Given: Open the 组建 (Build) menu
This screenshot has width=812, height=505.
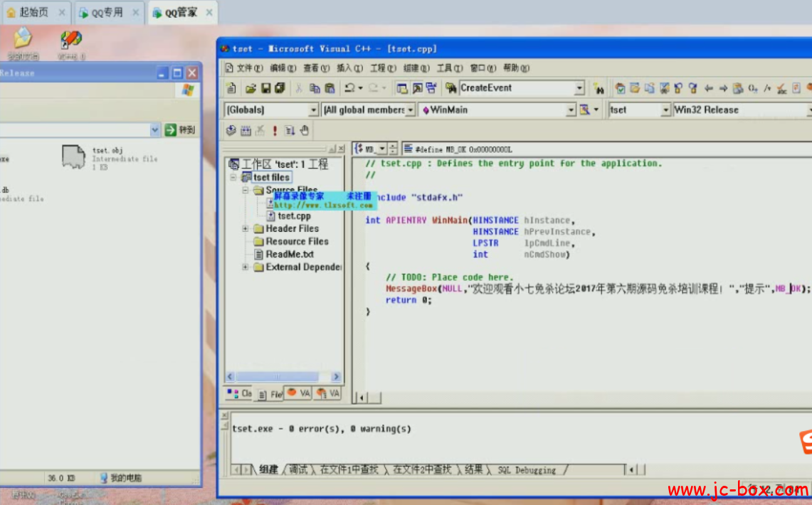Looking at the screenshot, I should tap(416, 68).
